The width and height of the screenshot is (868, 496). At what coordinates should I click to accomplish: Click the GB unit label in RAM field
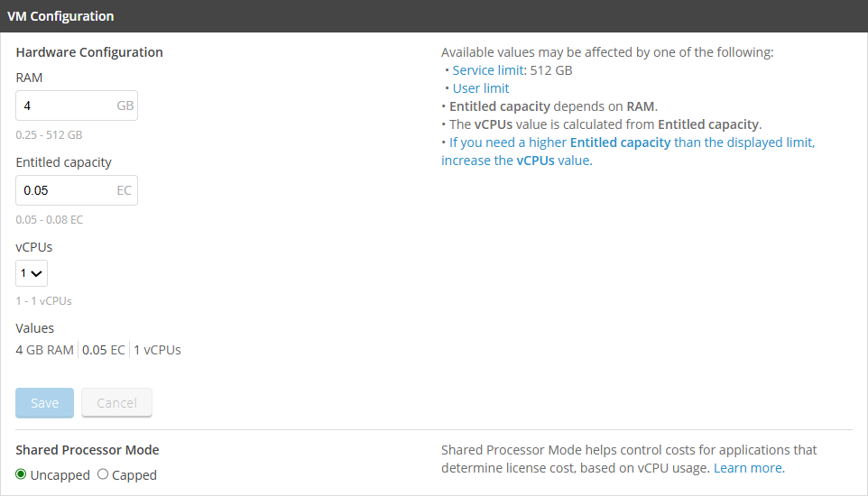pyautogui.click(x=125, y=106)
